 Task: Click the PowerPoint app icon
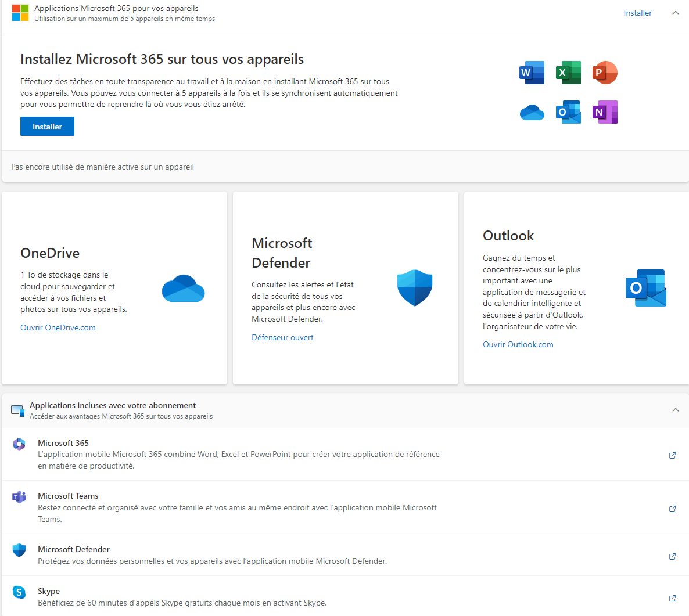pyautogui.click(x=605, y=73)
